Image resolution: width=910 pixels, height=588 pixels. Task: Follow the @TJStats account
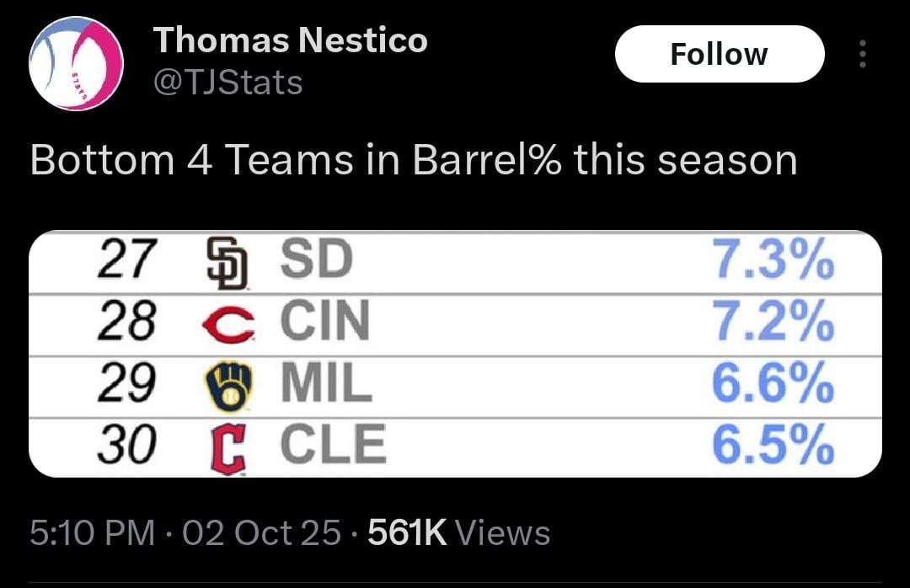(720, 53)
